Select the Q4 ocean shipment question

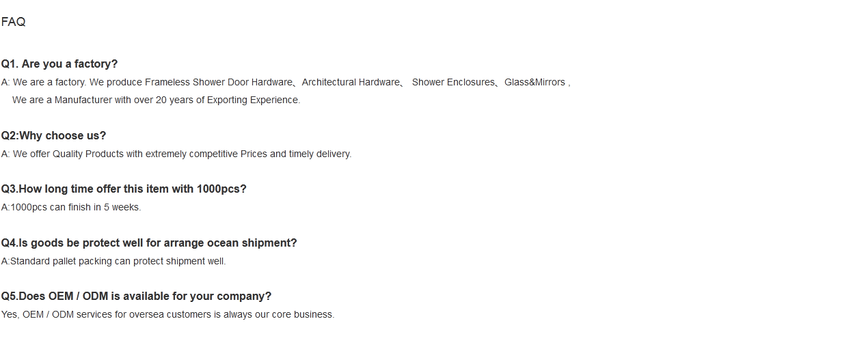point(149,243)
